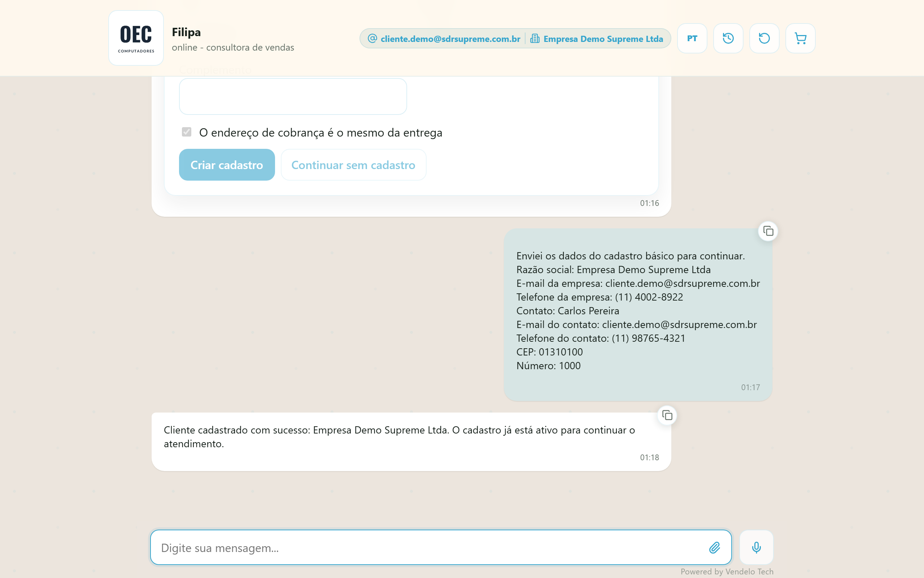Click 'E-mail da empresa' line in sent message
The height and width of the screenshot is (578, 924).
[638, 283]
